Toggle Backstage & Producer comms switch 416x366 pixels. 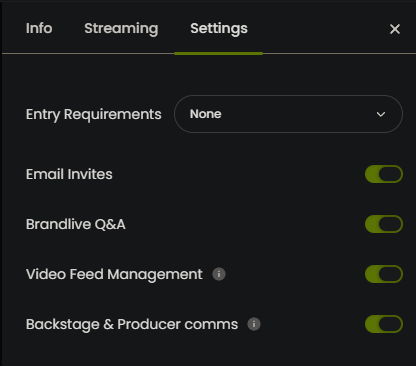384,324
